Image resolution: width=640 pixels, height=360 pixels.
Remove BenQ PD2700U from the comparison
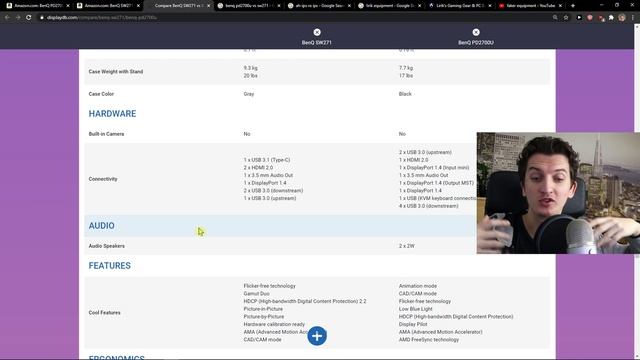tap(476, 32)
